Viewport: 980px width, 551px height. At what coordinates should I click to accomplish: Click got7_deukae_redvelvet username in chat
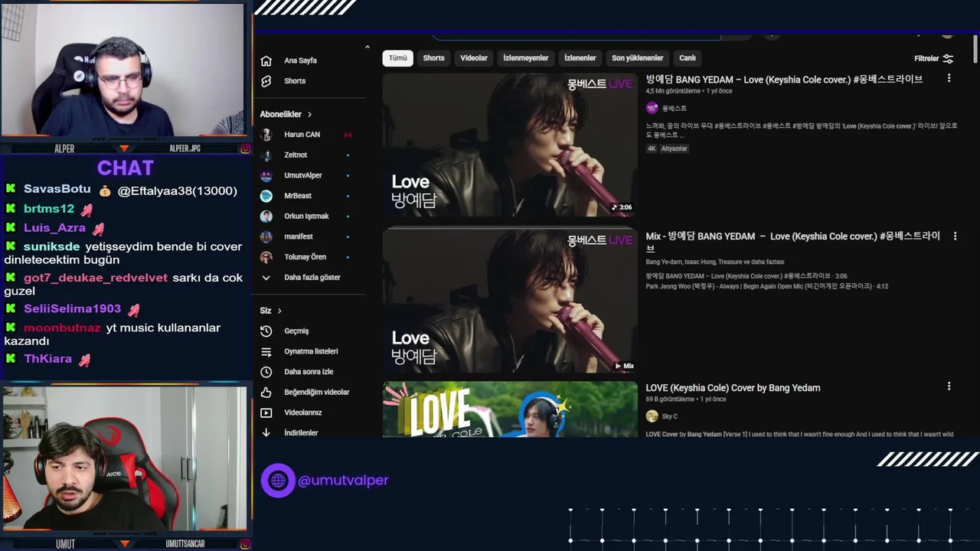(x=95, y=278)
